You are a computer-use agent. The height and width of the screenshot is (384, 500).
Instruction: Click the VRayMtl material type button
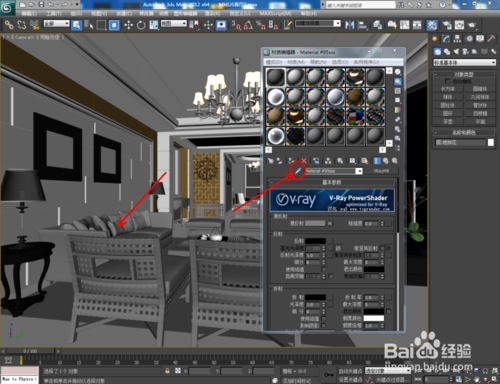(381, 171)
